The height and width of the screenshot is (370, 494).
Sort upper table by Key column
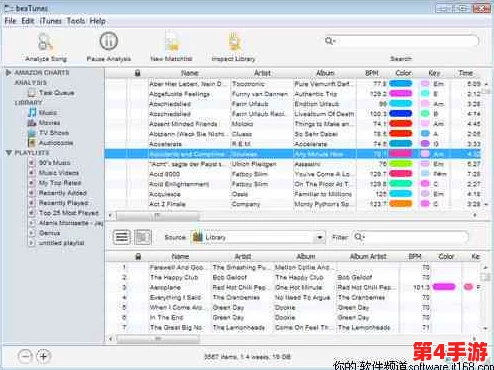[434, 73]
